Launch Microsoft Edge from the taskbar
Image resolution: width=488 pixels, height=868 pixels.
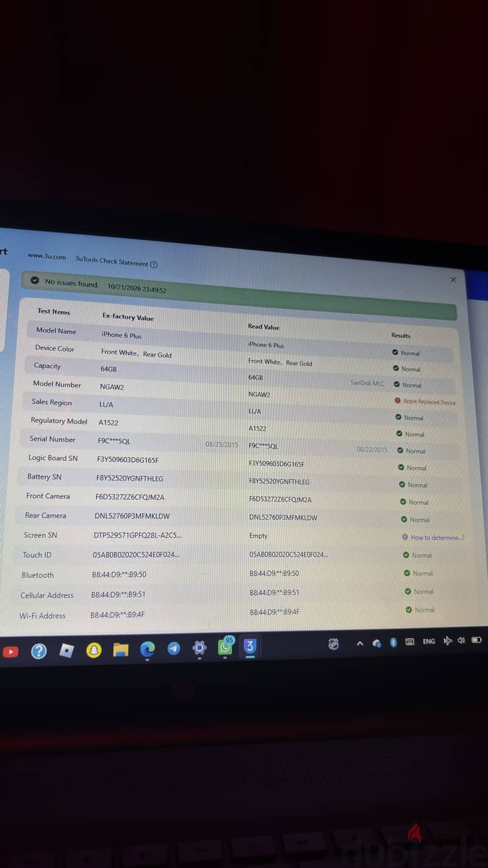coord(148,649)
